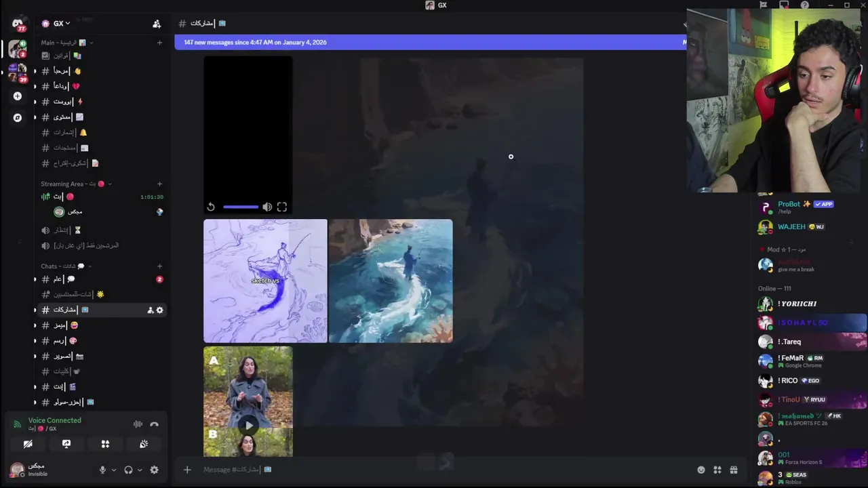Toggle deafen with the headphones icon
This screenshot has height=488, width=868.
click(x=128, y=470)
